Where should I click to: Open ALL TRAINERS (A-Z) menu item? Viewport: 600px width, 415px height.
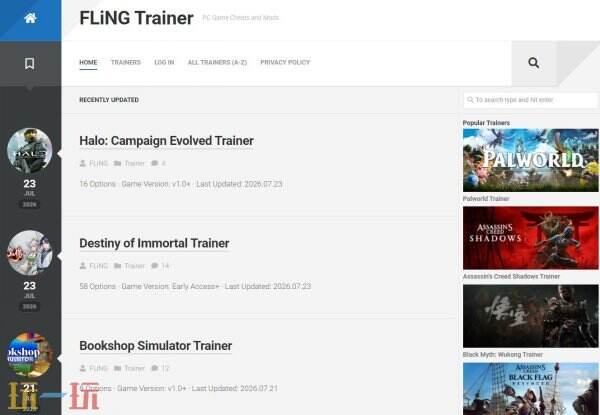(217, 62)
